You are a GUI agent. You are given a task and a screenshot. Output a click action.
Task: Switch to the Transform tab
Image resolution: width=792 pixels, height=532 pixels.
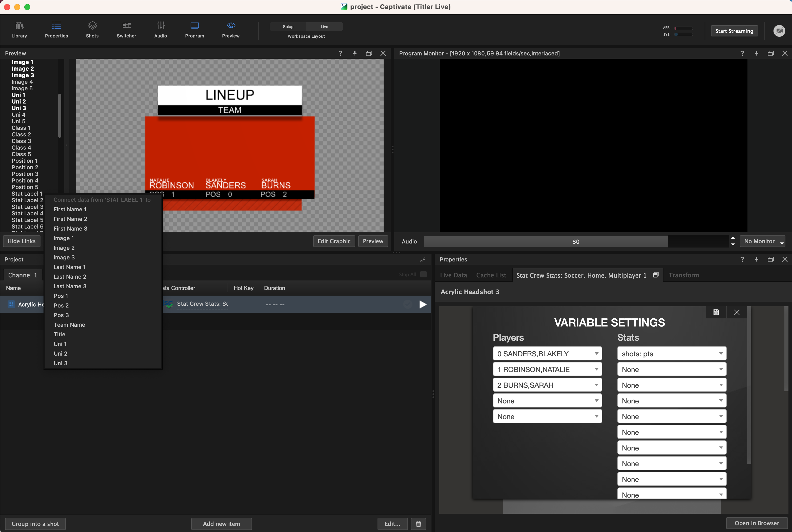683,275
